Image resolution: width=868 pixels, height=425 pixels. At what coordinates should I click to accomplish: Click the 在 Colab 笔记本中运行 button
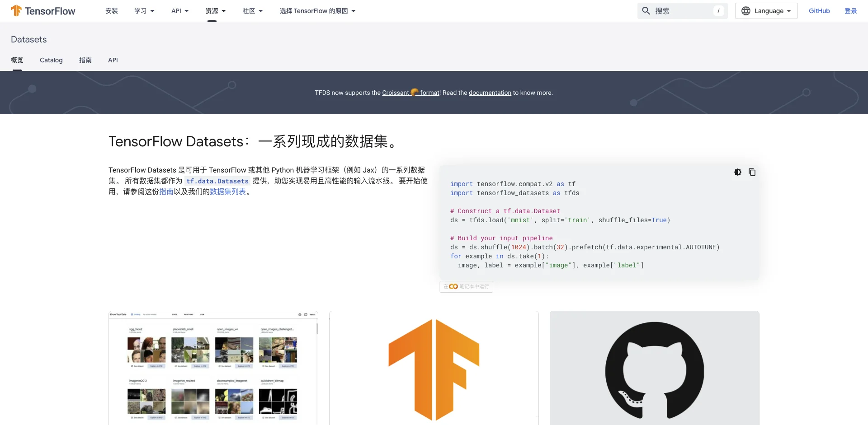coord(466,286)
